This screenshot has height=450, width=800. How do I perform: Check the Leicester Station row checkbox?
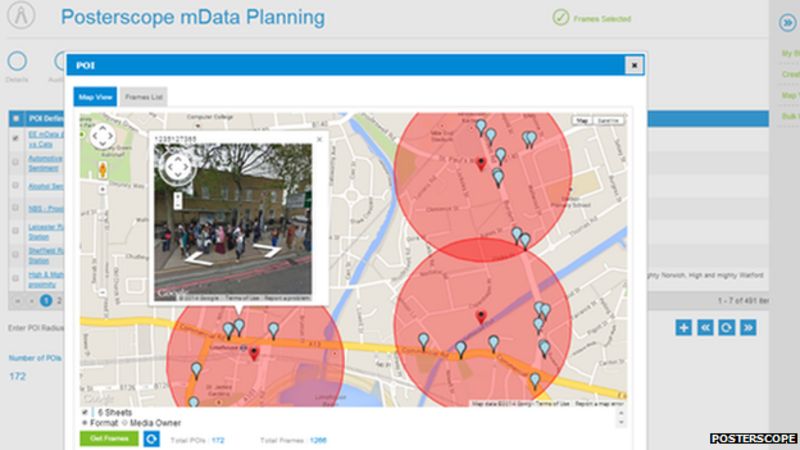tap(15, 231)
